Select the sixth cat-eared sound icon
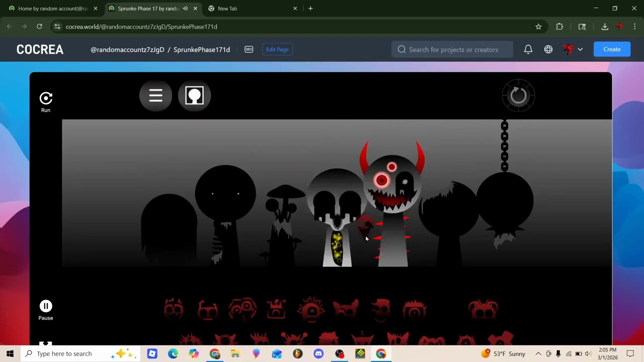Screen dimensions: 644x362 coord(346,309)
